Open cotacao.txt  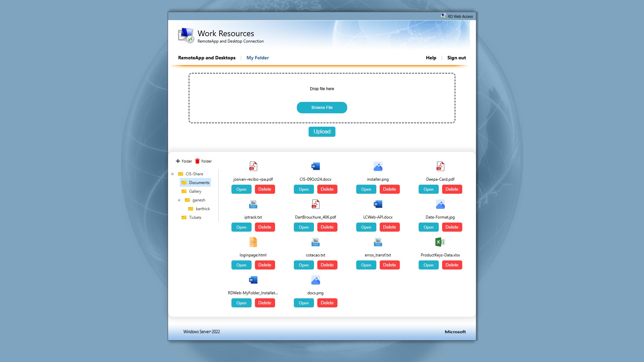304,265
